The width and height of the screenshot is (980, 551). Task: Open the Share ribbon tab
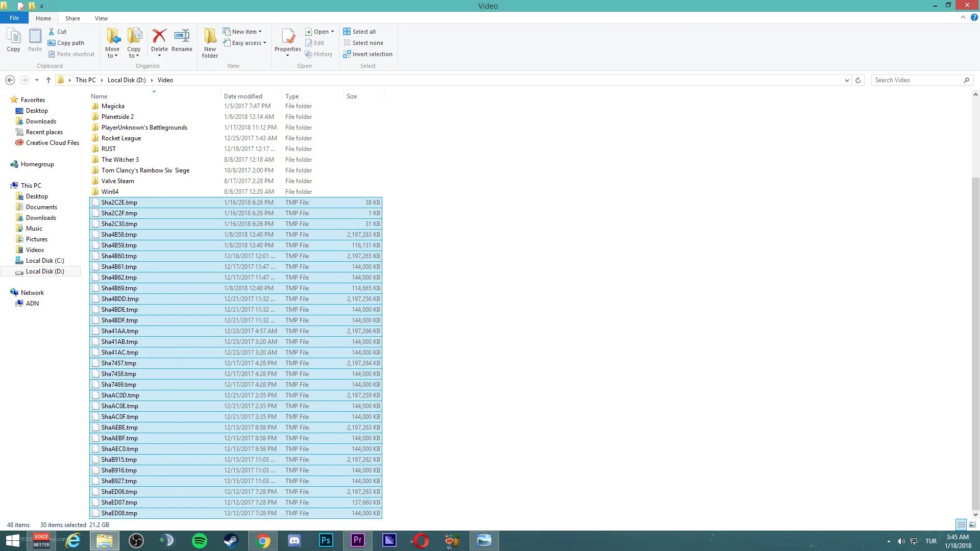click(x=72, y=18)
